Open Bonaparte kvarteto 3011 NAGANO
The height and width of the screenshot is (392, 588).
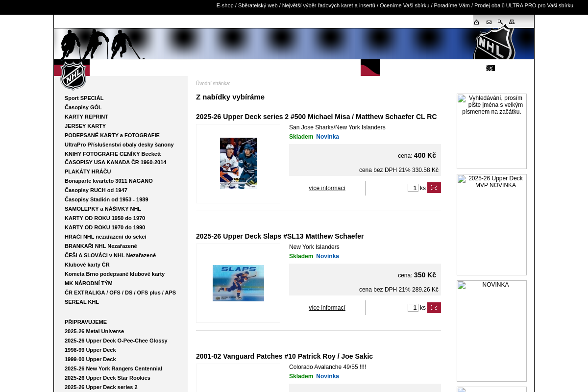tap(109, 181)
